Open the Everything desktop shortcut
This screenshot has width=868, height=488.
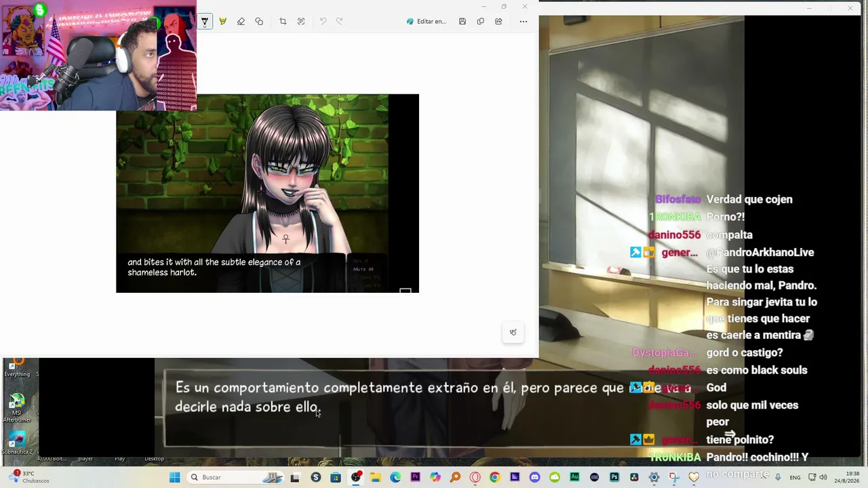[17, 367]
